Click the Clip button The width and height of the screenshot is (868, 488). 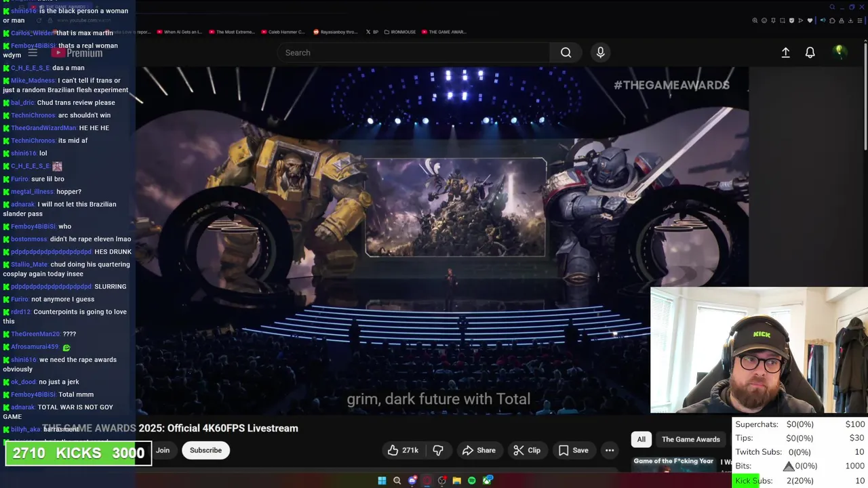tap(527, 450)
